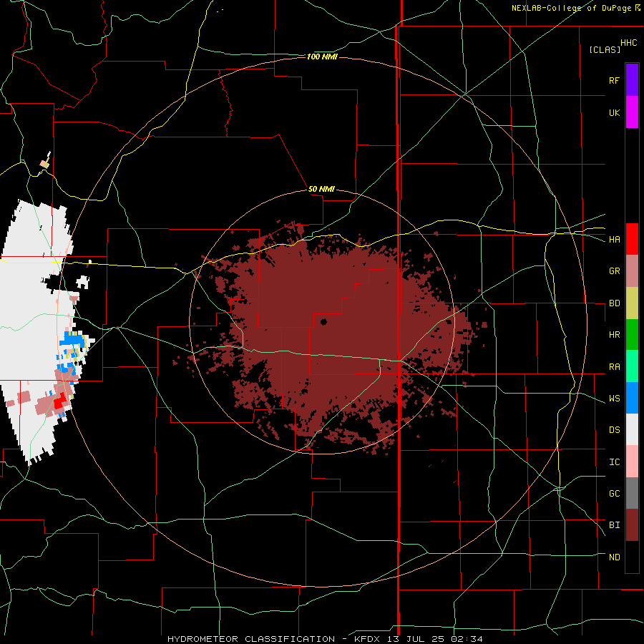Click the HA legend label
644x644 pixels.
coord(614,240)
